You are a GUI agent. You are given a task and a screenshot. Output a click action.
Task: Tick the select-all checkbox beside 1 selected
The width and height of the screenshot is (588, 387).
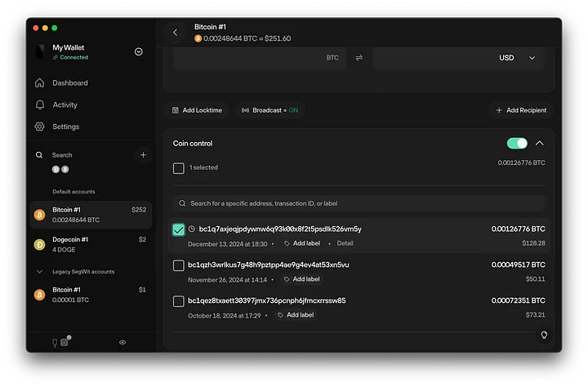(179, 167)
